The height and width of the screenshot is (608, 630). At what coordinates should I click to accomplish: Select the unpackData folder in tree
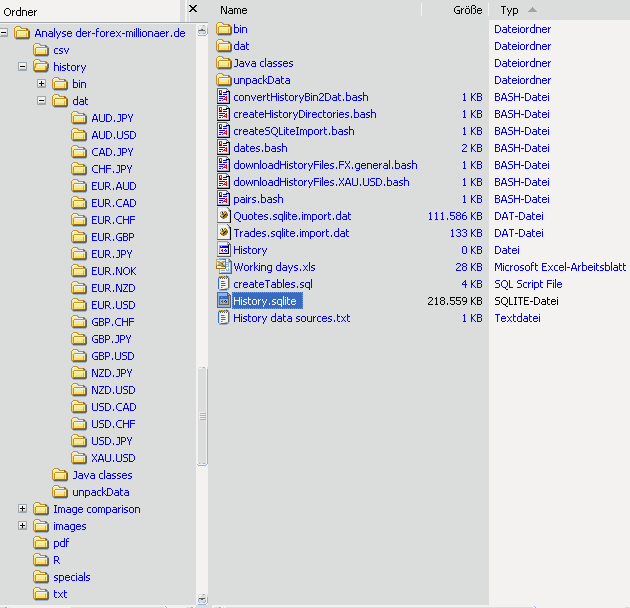click(101, 492)
